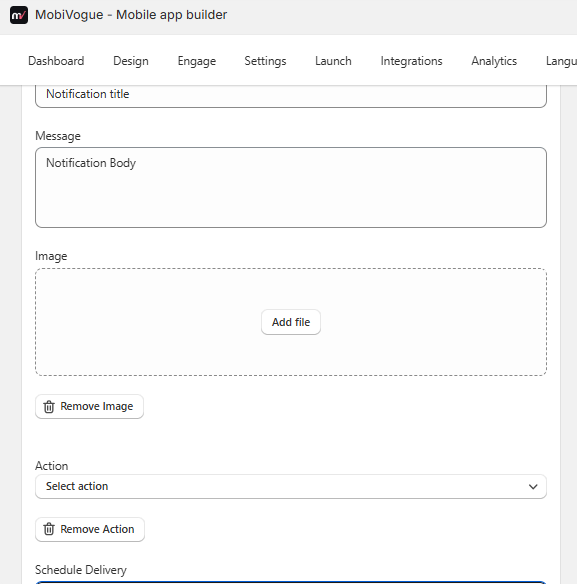577x584 pixels.
Task: Open the partially visible Languages tab
Action: coord(561,61)
